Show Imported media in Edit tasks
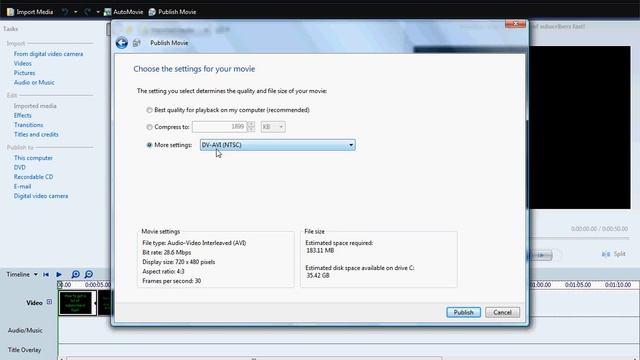The height and width of the screenshot is (360, 640). [x=35, y=106]
